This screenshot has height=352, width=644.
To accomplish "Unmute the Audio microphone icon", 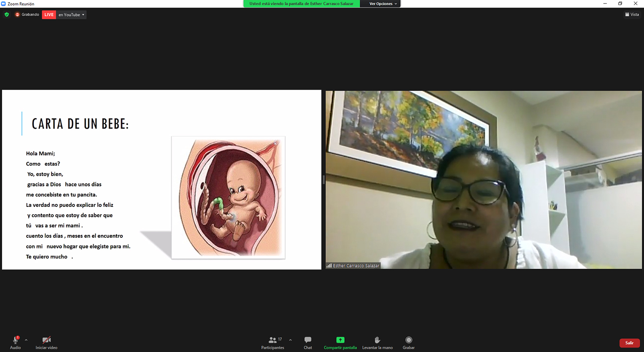I will click(x=15, y=340).
